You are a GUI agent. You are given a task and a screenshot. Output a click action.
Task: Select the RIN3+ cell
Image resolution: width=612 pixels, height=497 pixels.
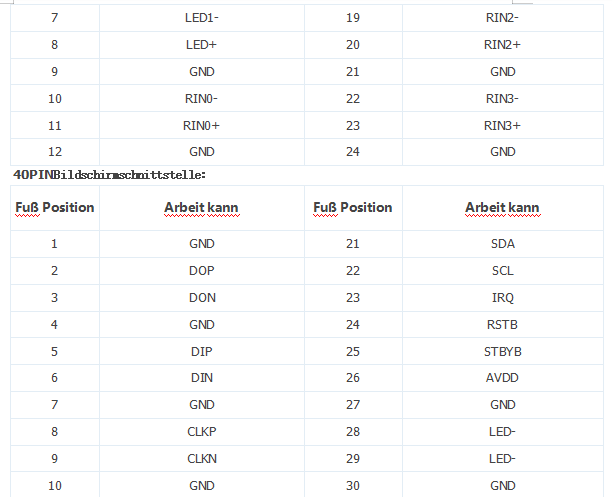point(502,125)
